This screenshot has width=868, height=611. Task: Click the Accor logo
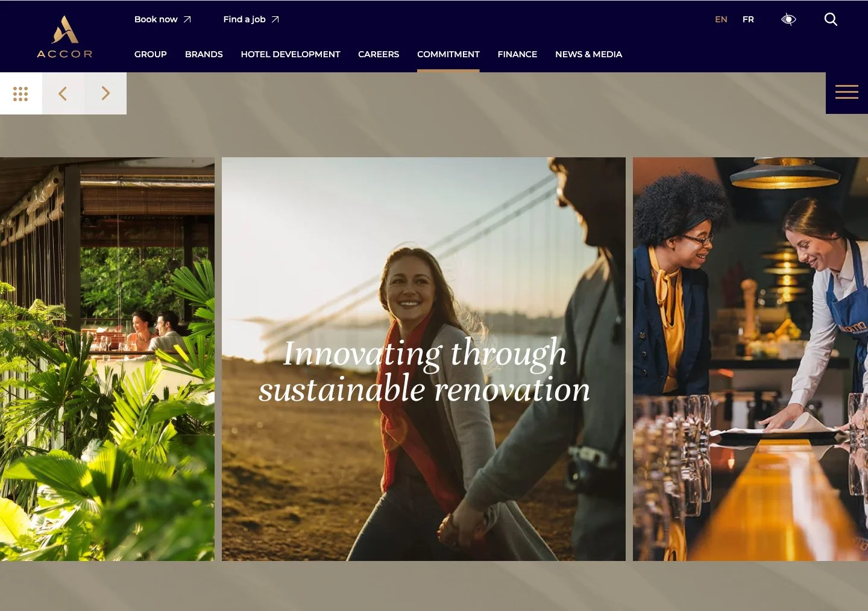point(64,37)
